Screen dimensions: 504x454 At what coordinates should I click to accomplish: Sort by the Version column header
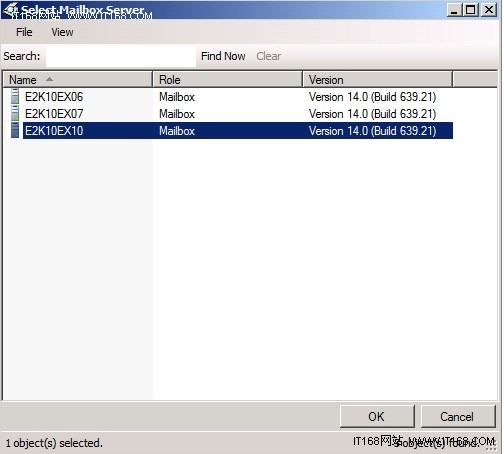pyautogui.click(x=378, y=80)
